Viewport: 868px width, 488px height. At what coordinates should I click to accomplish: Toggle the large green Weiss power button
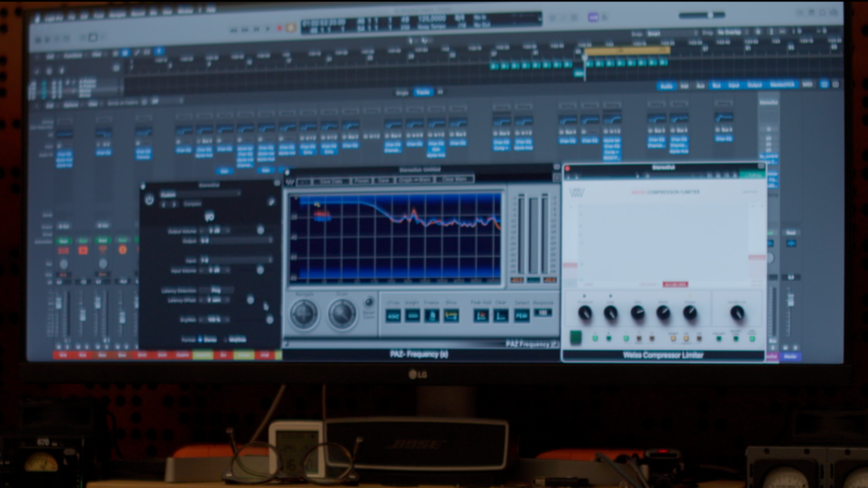point(576,337)
